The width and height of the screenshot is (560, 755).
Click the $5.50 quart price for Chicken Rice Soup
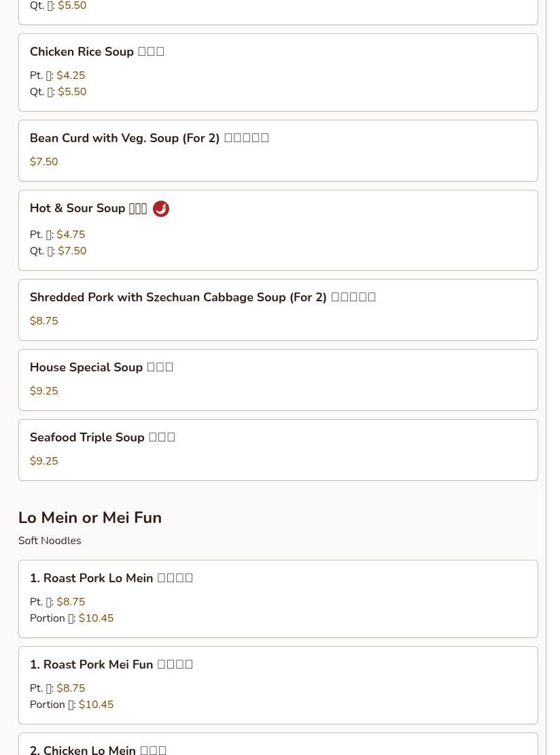[72, 92]
